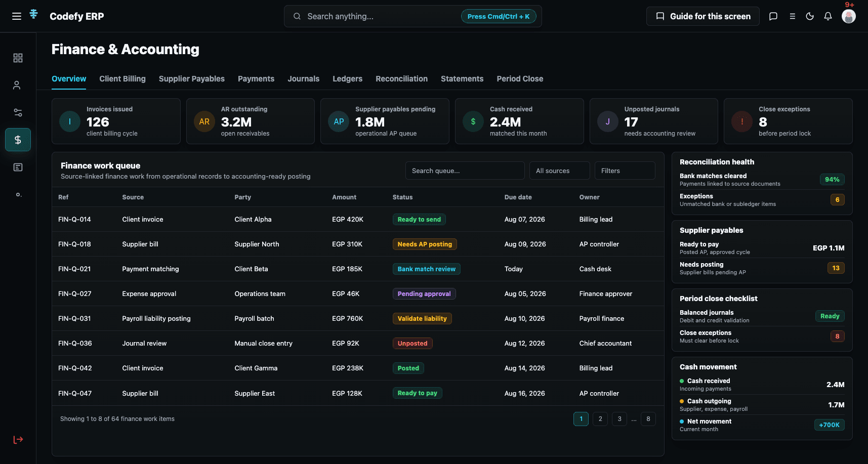
Task: Go to page 3 of queue
Action: (x=619, y=419)
